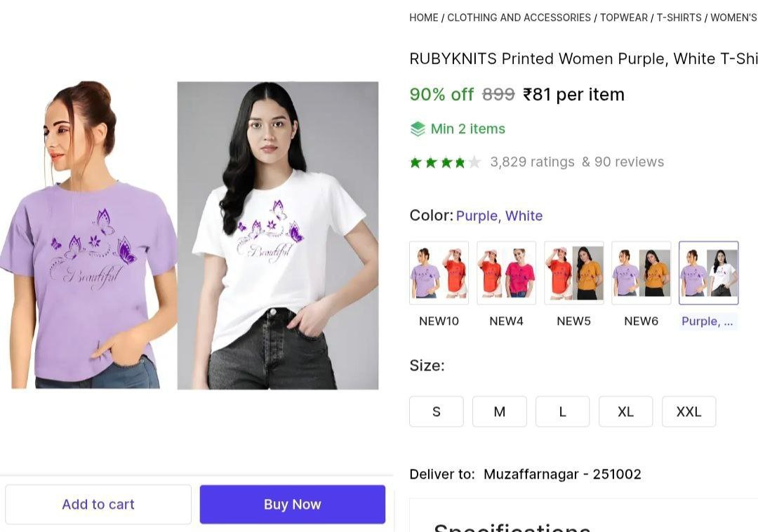758x532 pixels.
Task: Choose size XXL option
Action: tap(689, 412)
